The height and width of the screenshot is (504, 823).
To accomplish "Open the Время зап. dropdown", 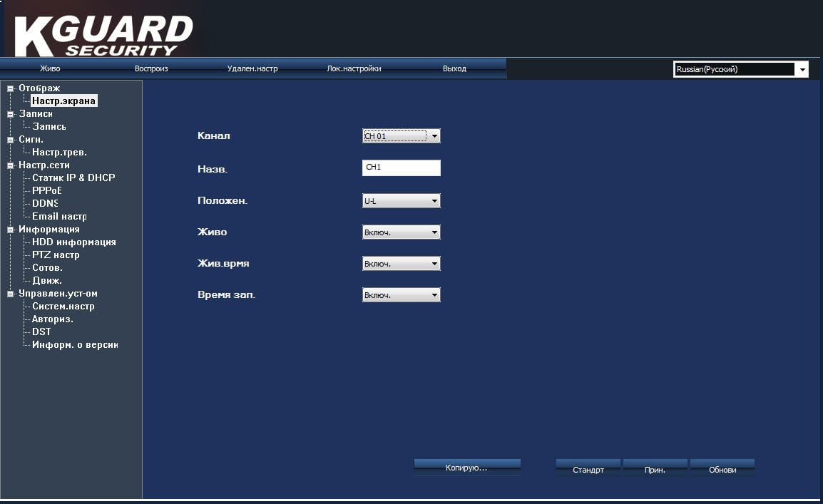I will point(401,295).
